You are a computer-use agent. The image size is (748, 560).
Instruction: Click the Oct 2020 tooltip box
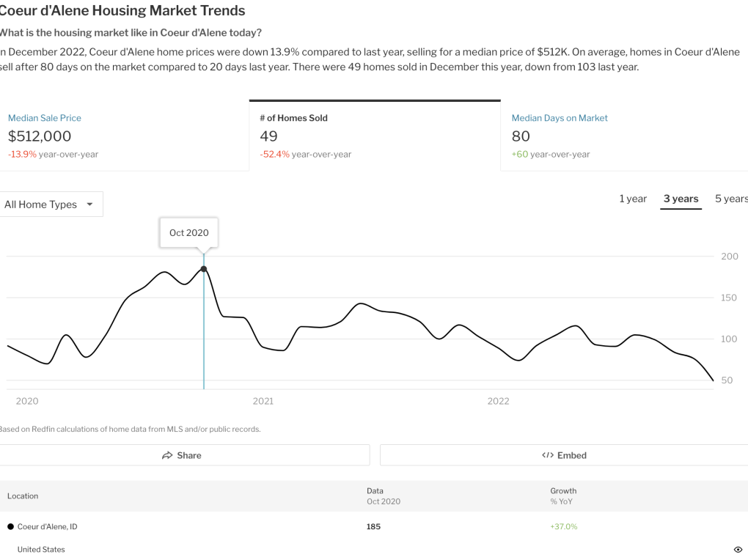(x=189, y=233)
